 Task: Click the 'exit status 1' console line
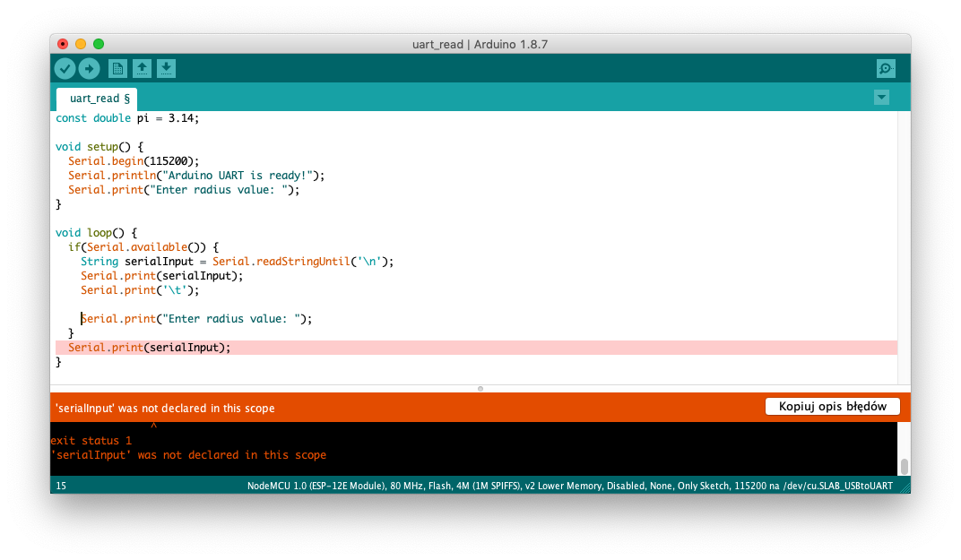(x=91, y=441)
